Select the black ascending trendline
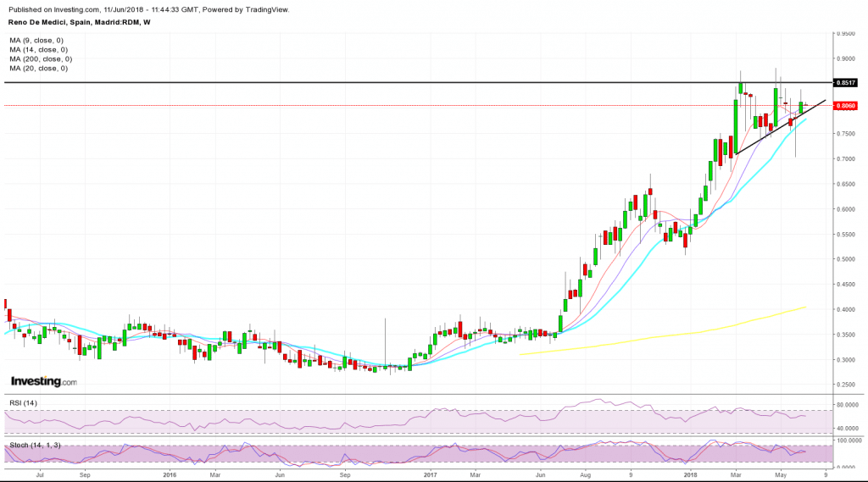This screenshot has height=482, width=868. pos(780,127)
